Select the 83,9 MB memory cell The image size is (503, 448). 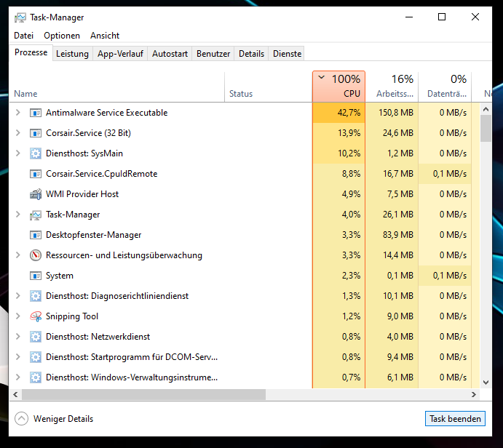(392, 235)
